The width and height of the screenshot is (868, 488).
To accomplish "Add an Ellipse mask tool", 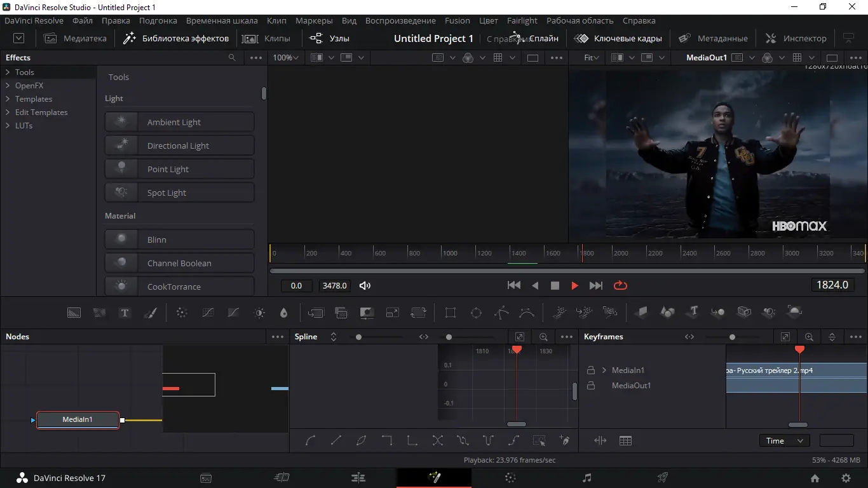I will coord(476,313).
